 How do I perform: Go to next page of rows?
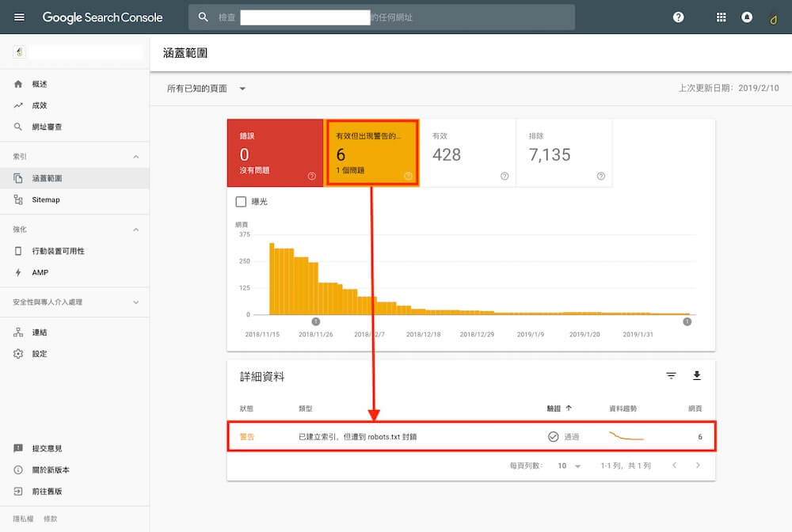click(698, 465)
